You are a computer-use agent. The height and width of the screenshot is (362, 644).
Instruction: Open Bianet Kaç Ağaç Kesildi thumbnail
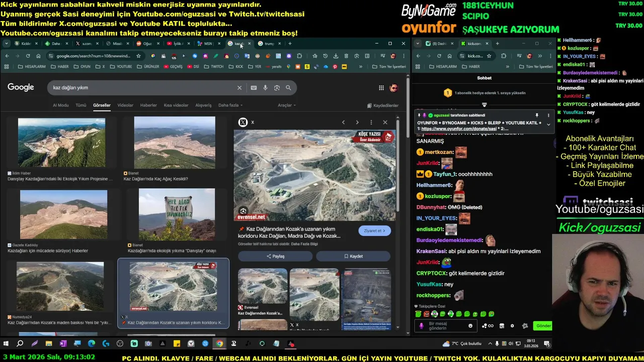pyautogui.click(x=175, y=143)
